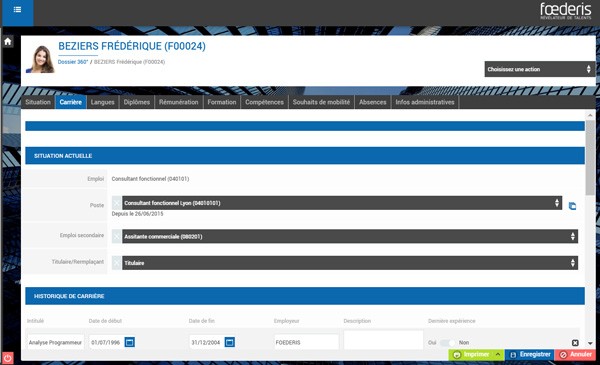This screenshot has width=600, height=365.
Task: Expand the Choisissez une action dropdown
Action: coord(540,69)
